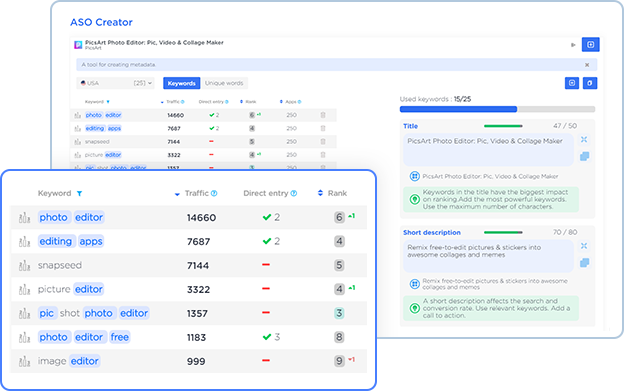Open chart icon for 'editing apps' in enlarged panel
Viewport: 624px width, 391px height.
pyautogui.click(x=24, y=241)
